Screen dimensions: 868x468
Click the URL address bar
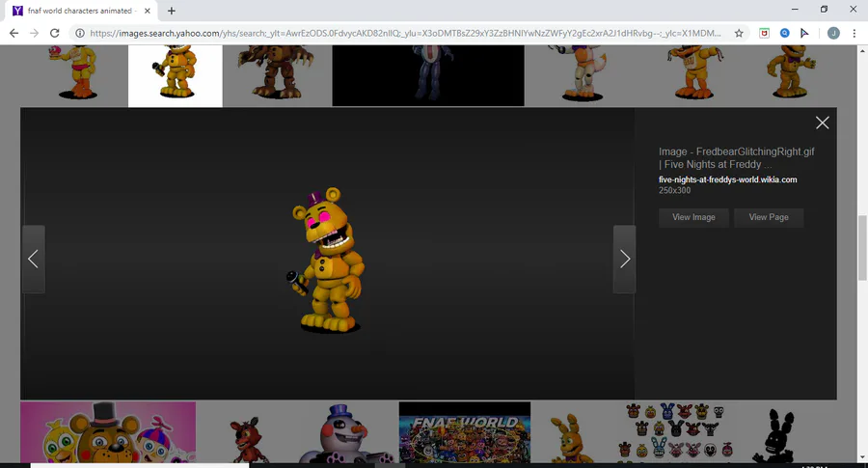[x=405, y=33]
